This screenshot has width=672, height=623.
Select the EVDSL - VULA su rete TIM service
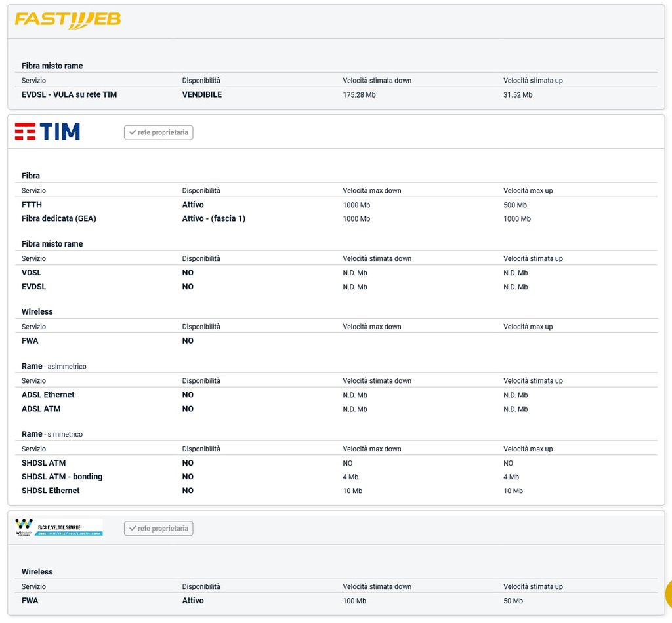[69, 94]
